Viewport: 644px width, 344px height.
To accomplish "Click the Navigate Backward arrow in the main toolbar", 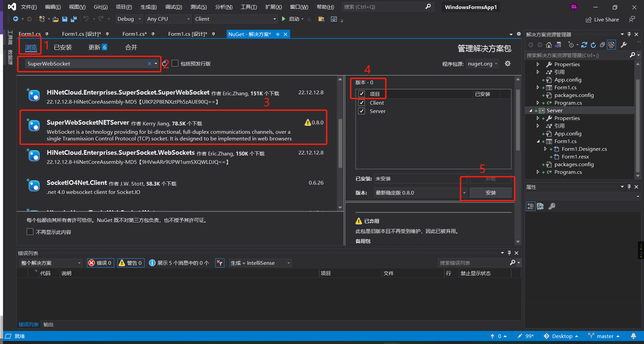I will [x=16, y=19].
